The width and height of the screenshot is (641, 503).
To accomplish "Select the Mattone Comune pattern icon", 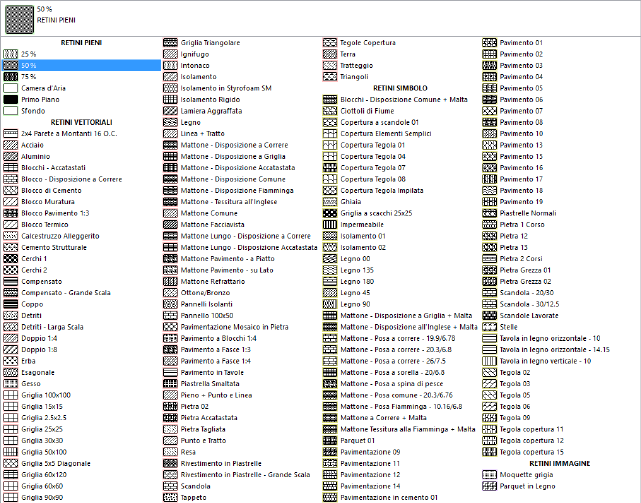I will 170,213.
